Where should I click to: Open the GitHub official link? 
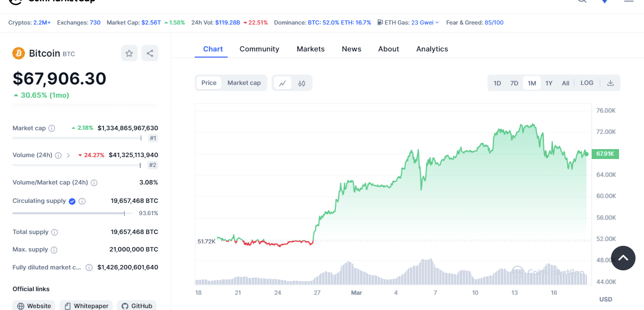[137, 305]
